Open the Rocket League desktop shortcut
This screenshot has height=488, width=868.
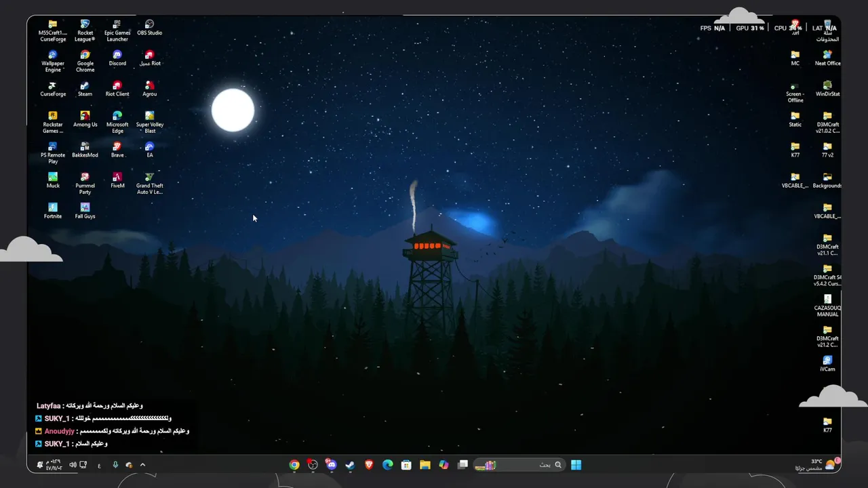pos(85,31)
